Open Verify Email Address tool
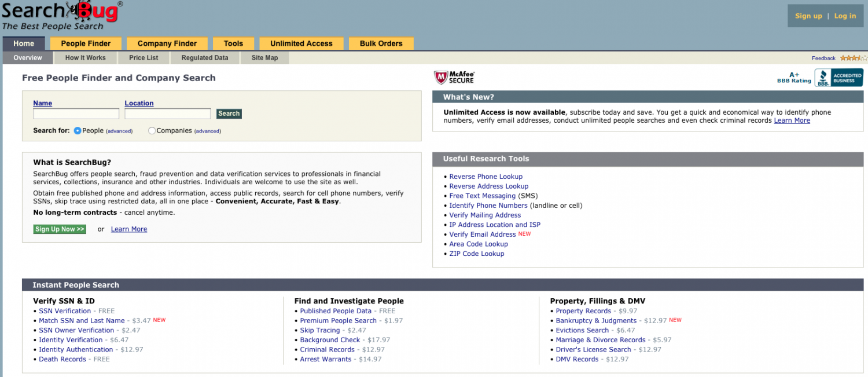 point(483,235)
